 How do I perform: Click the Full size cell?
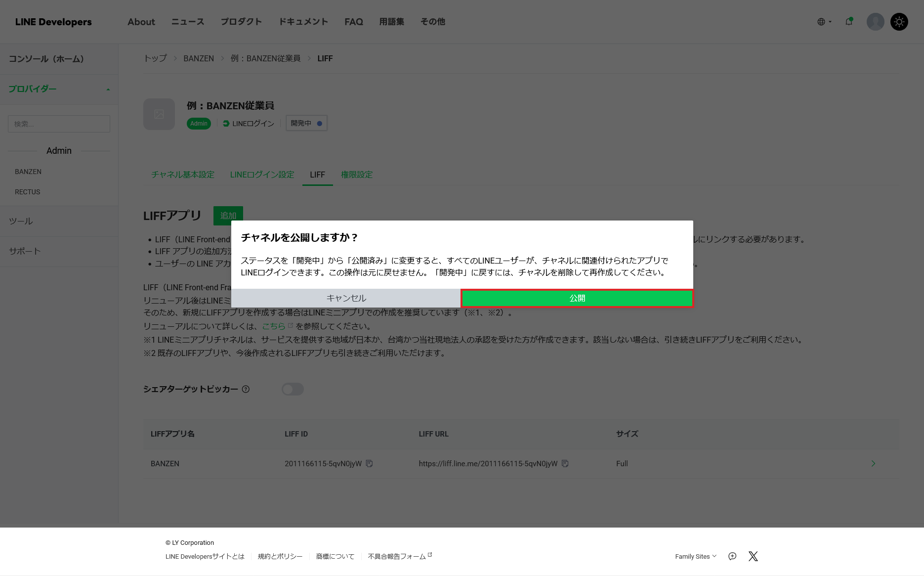click(622, 464)
